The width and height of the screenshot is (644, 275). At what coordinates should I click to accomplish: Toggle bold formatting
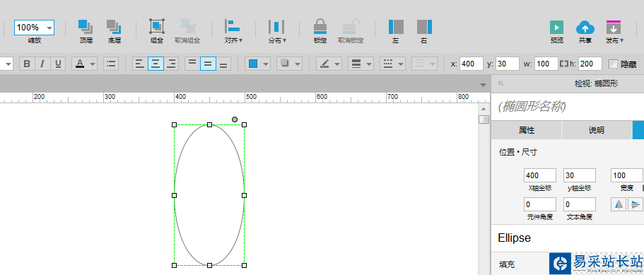tap(27, 64)
